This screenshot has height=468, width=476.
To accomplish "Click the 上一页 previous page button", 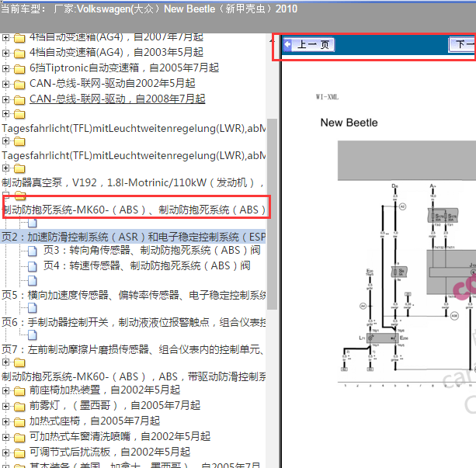I will point(309,44).
